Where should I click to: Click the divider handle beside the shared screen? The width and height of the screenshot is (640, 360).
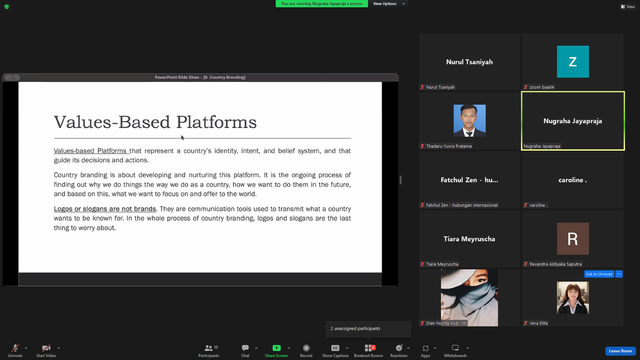(x=401, y=180)
